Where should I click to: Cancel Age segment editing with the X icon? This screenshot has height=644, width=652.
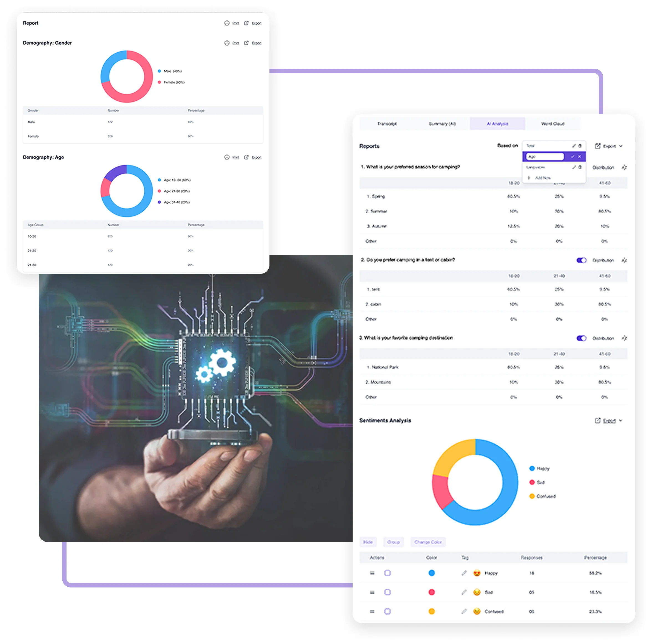579,157
